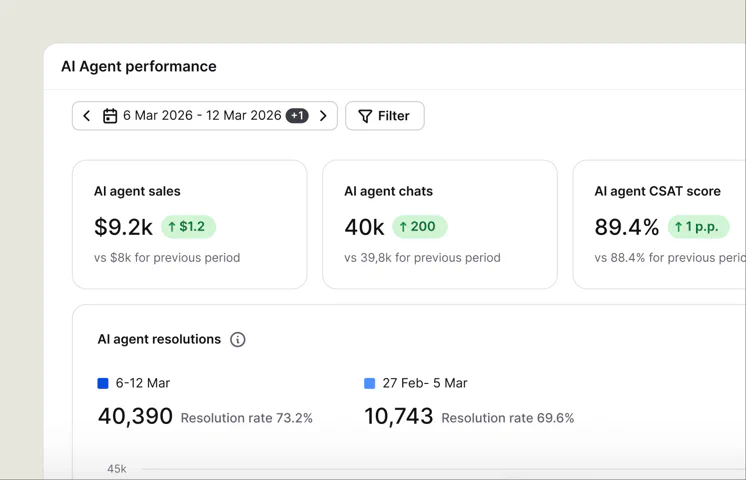
Task: Click the AI agent resolutions heading
Action: (x=159, y=339)
